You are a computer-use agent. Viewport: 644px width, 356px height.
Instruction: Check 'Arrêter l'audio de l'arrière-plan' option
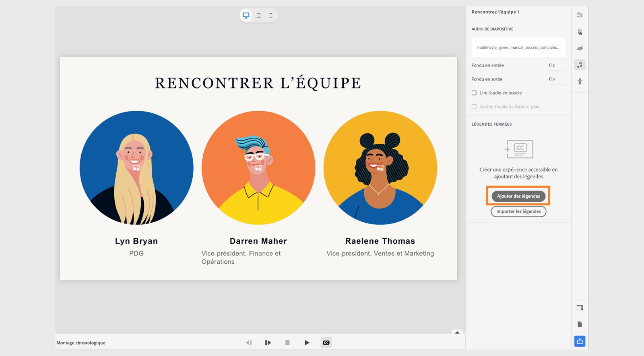coord(474,107)
